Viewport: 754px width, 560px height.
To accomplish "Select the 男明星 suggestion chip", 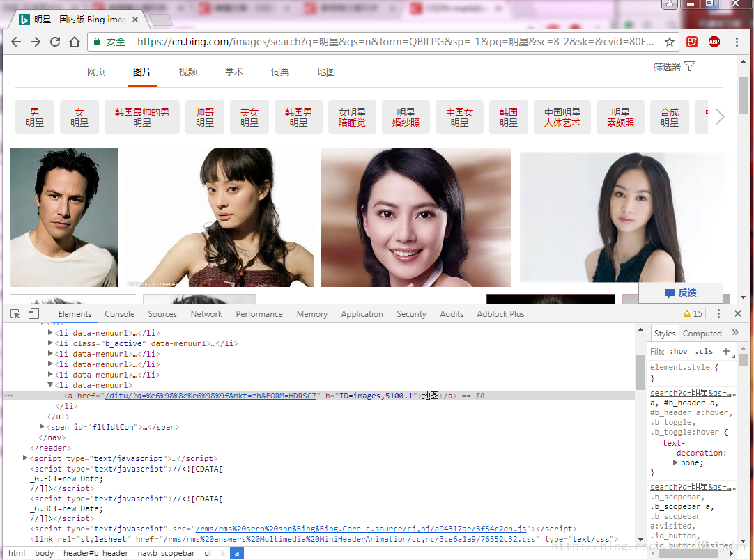I will click(x=35, y=117).
